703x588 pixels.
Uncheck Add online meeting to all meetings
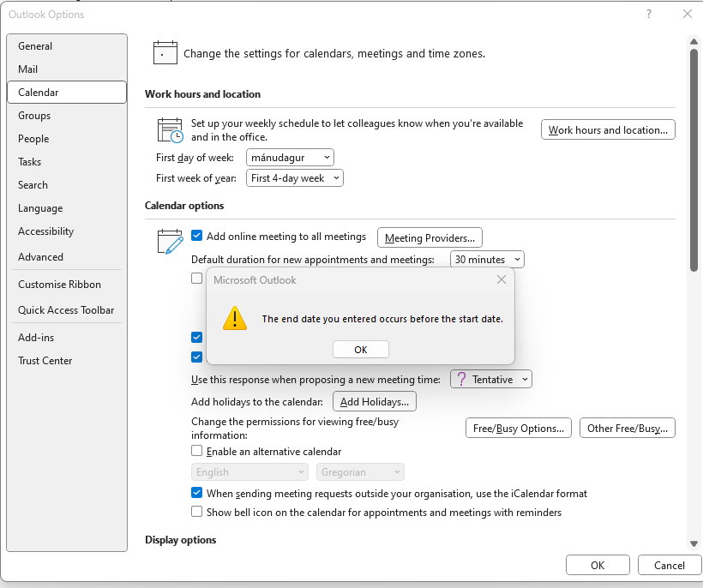(196, 236)
